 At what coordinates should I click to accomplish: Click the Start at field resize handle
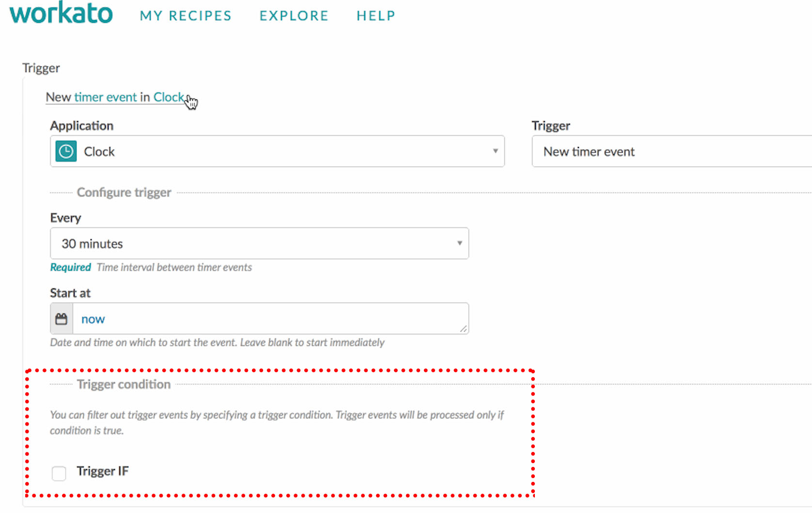[x=464, y=329]
